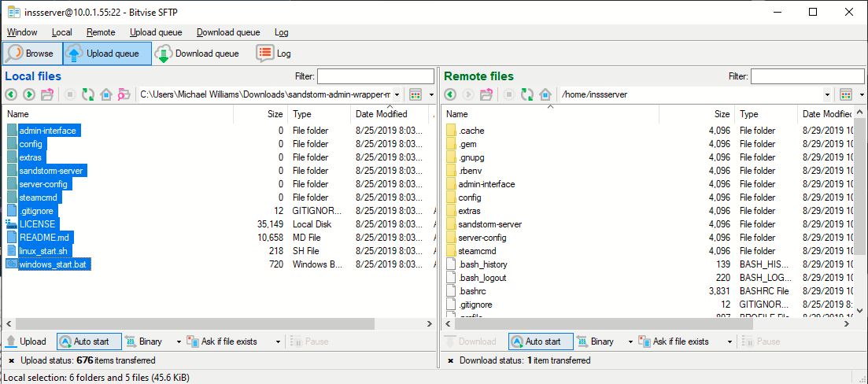Expand Remote files view mode dropdown arrow
Image resolution: width=868 pixels, height=384 pixels.
pos(862,94)
